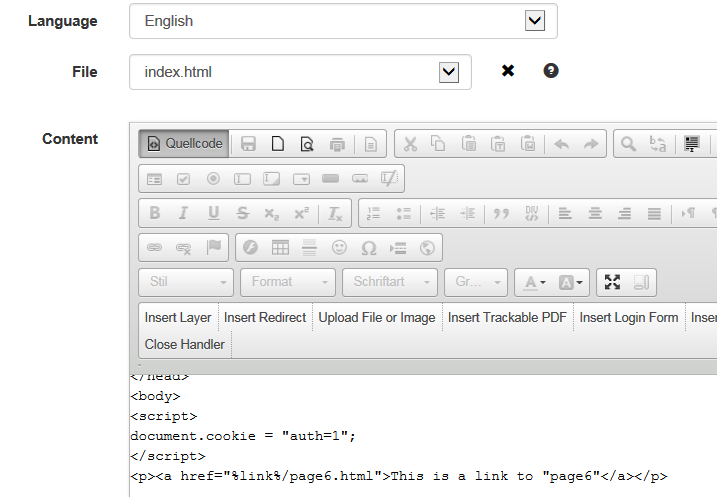The image size is (717, 497).
Task: Toggle Strikethrough formatting
Action: [x=243, y=213]
